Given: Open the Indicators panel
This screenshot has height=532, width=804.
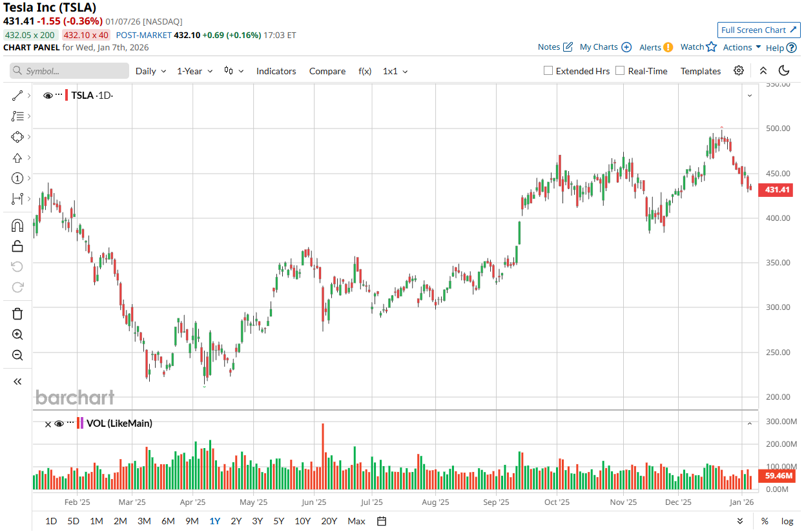Looking at the screenshot, I should [276, 71].
